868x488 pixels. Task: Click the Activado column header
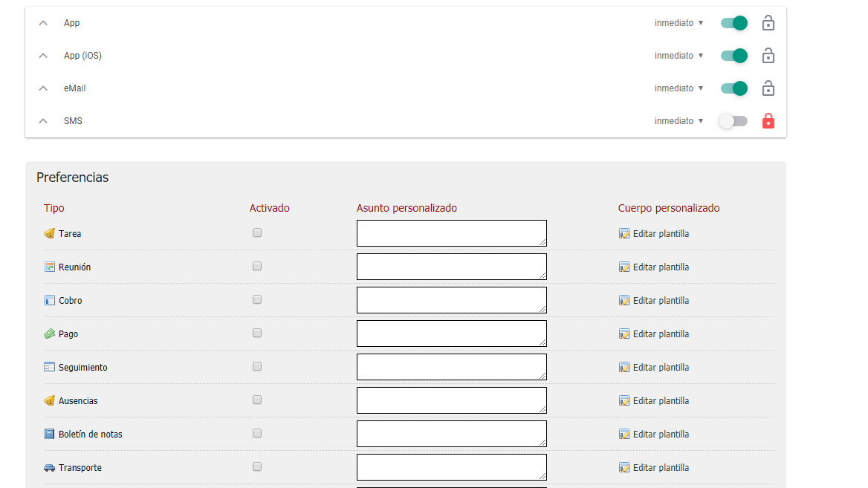tap(270, 208)
